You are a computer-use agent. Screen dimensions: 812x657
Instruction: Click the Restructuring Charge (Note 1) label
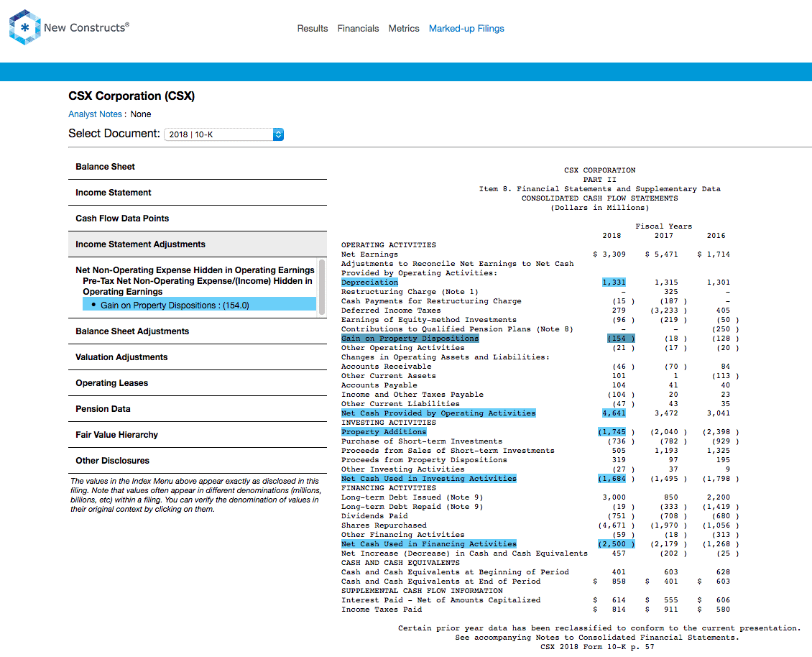(410, 292)
